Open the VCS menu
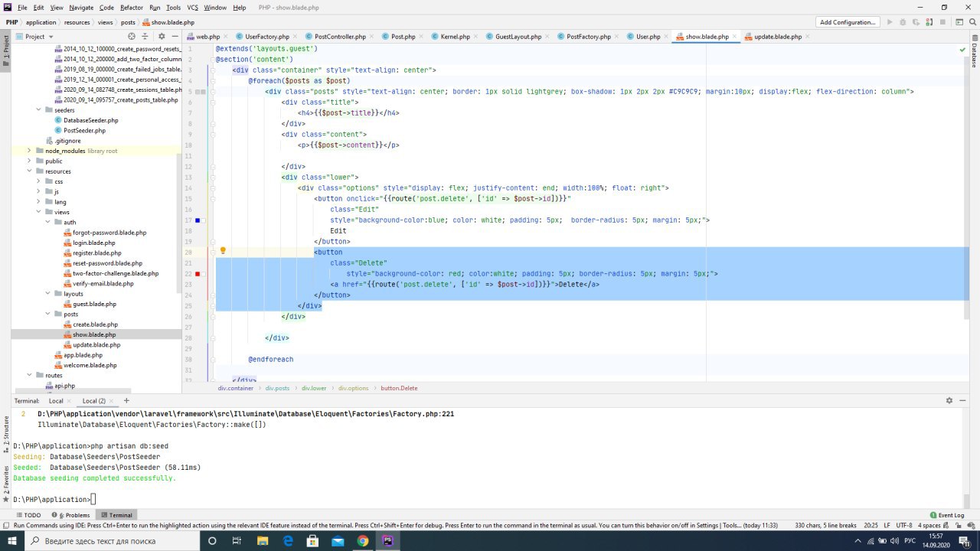The width and height of the screenshot is (980, 551). click(193, 7)
